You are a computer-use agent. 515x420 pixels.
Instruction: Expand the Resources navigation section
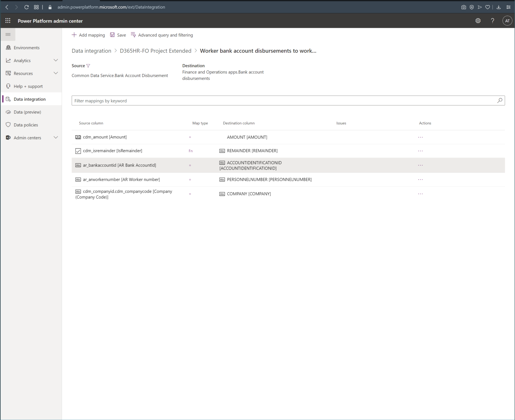[56, 73]
